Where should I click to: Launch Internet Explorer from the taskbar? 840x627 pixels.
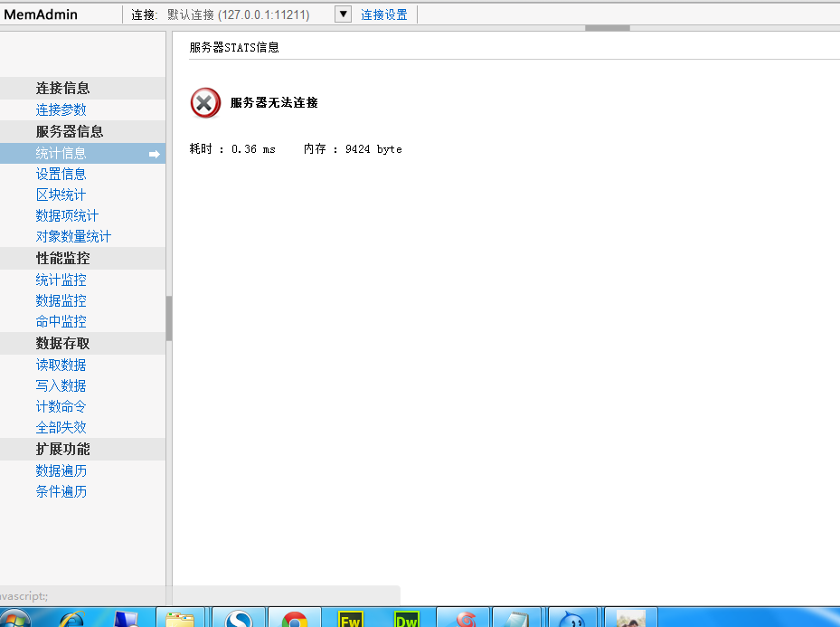pyautogui.click(x=71, y=619)
